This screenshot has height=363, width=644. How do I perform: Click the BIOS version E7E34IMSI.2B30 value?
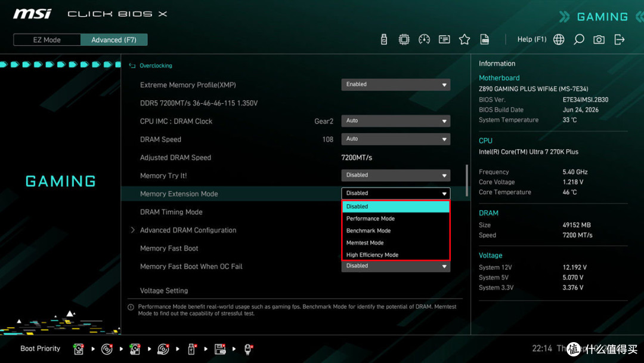586,100
